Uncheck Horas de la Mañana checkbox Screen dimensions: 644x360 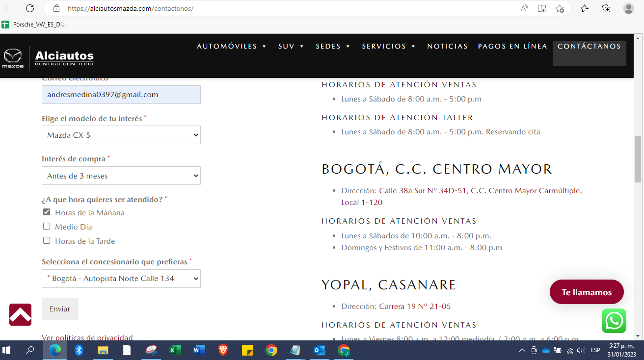click(x=47, y=212)
